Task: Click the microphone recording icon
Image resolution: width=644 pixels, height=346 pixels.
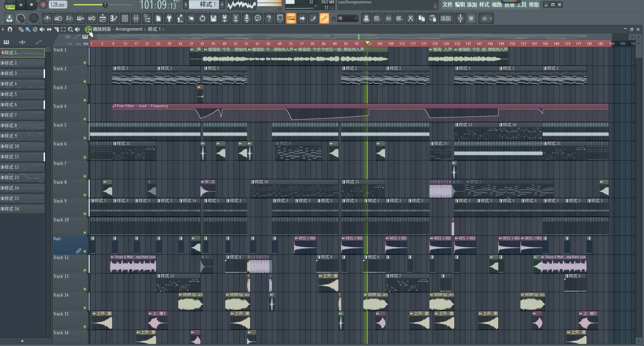Action: click(247, 18)
